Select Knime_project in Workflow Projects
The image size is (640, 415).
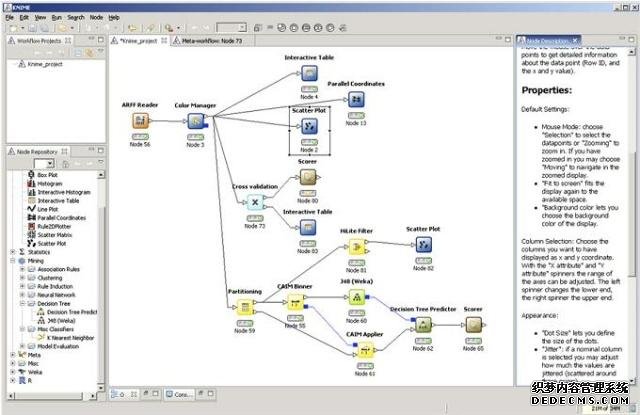tap(44, 63)
